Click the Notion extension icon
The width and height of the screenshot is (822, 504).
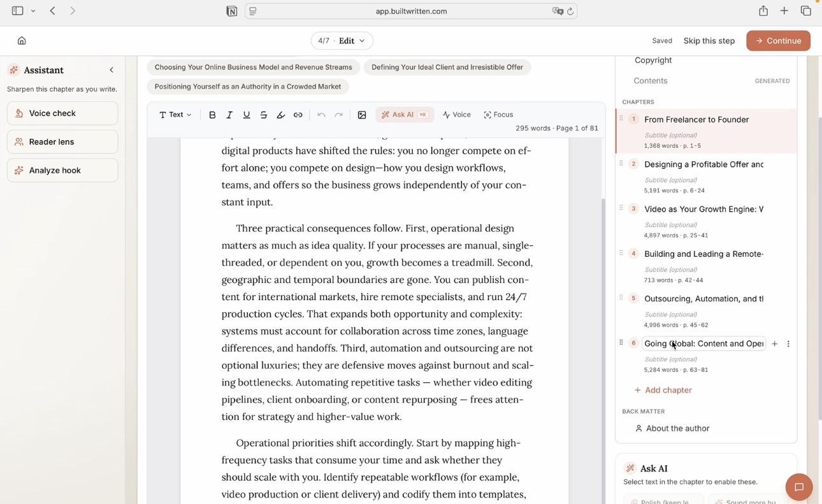point(232,11)
